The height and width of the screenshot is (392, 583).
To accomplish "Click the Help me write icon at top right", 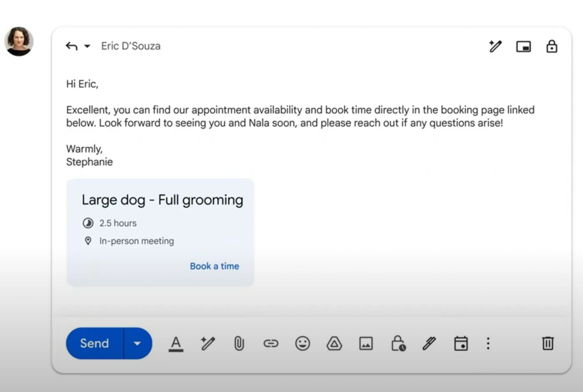I will [495, 46].
